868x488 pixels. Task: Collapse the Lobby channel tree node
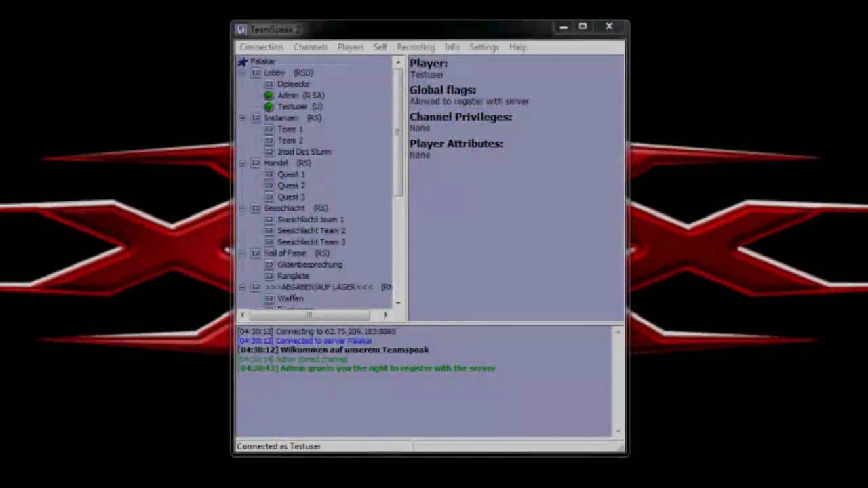(x=242, y=73)
